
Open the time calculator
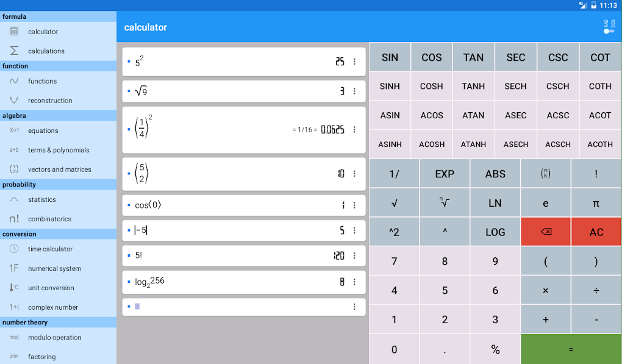50,249
